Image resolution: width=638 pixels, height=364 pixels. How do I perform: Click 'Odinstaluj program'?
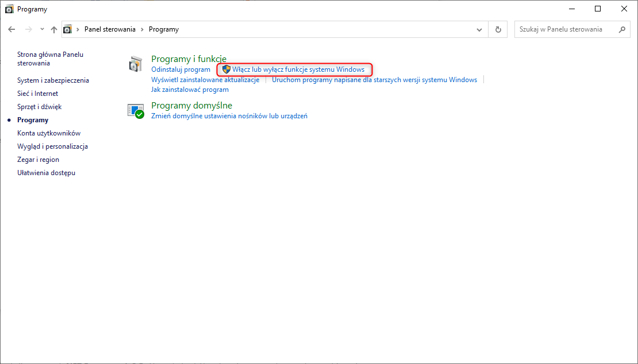180,69
